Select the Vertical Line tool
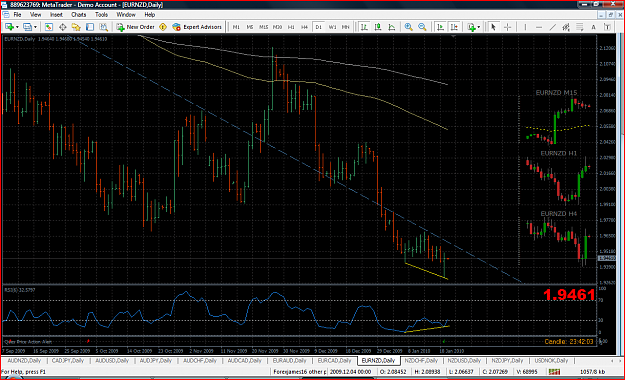Viewport: 625px width, 380px height. click(525, 27)
